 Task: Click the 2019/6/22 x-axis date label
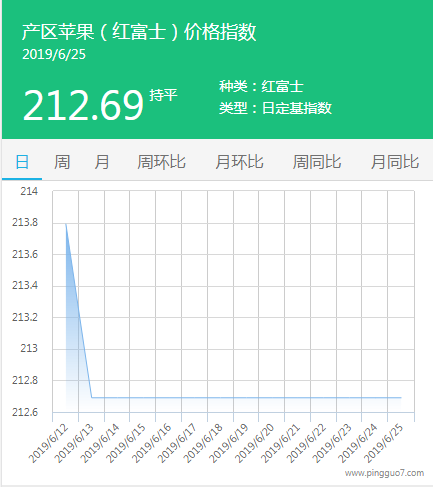click(306, 443)
